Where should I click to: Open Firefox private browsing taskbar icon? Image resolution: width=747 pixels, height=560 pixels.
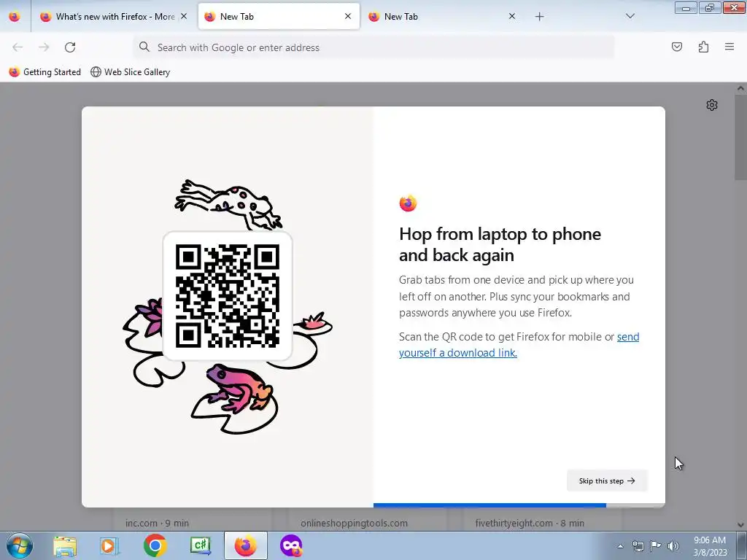coord(291,545)
